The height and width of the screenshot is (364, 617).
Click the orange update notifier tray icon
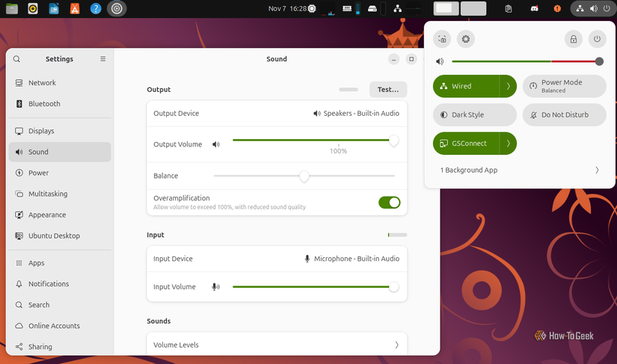click(x=557, y=9)
